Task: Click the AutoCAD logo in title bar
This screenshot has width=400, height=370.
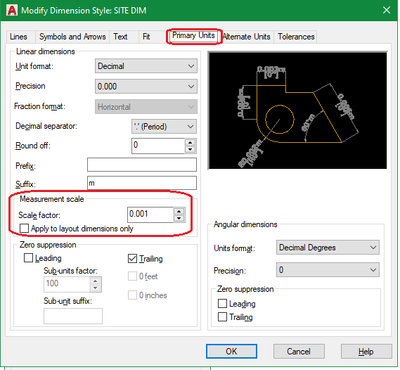Action: tap(11, 10)
